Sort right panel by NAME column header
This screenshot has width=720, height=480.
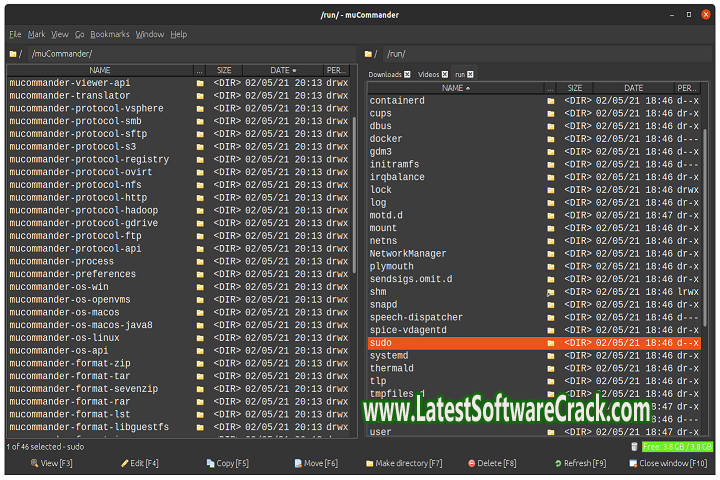[x=454, y=88]
